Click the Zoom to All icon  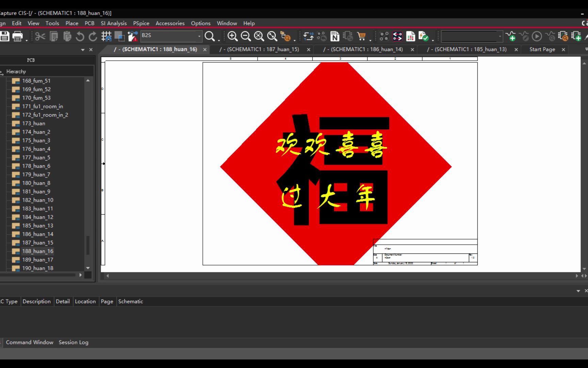272,36
